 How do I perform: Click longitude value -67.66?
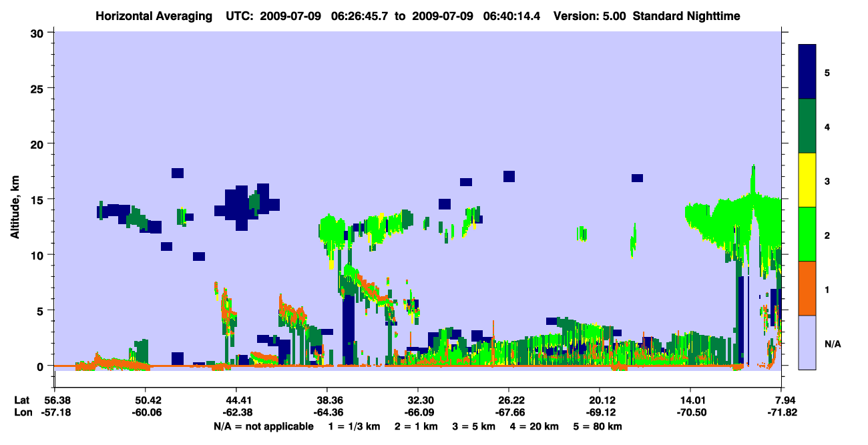click(509, 413)
